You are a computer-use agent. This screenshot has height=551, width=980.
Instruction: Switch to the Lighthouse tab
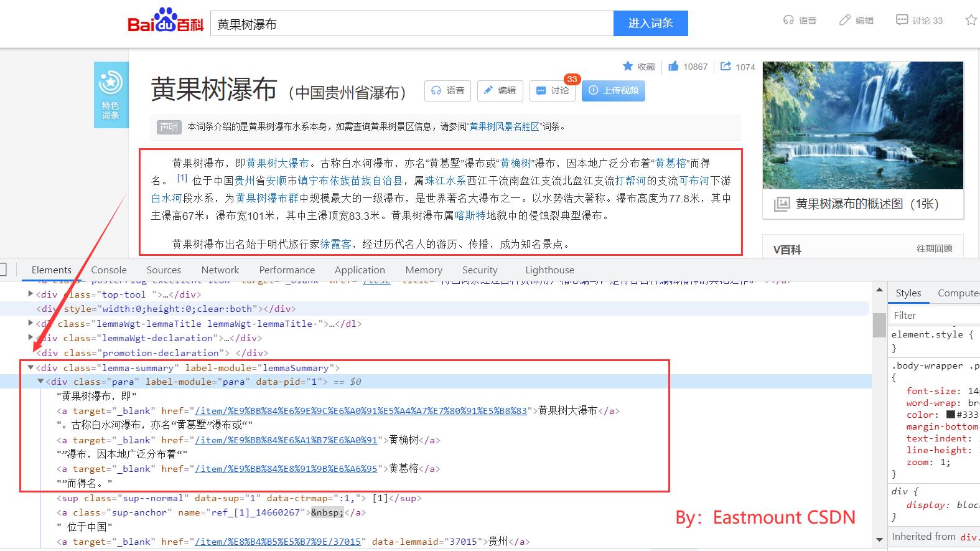click(x=549, y=270)
